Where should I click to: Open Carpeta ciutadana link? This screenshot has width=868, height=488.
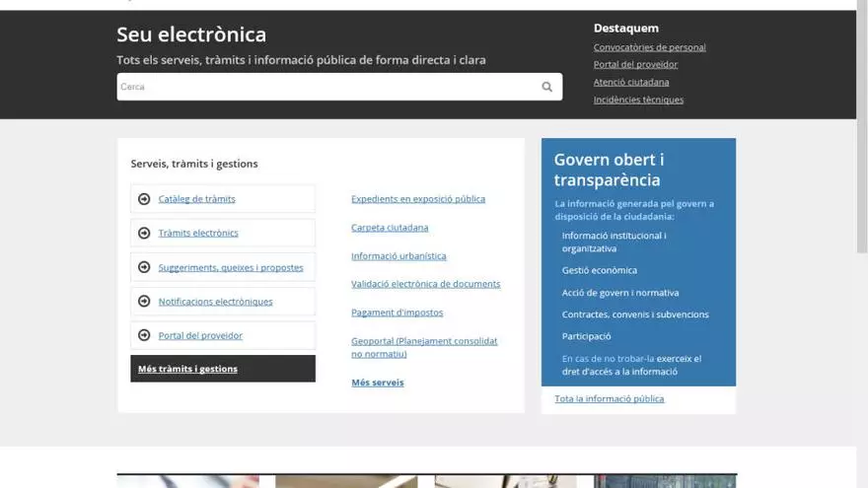click(390, 228)
